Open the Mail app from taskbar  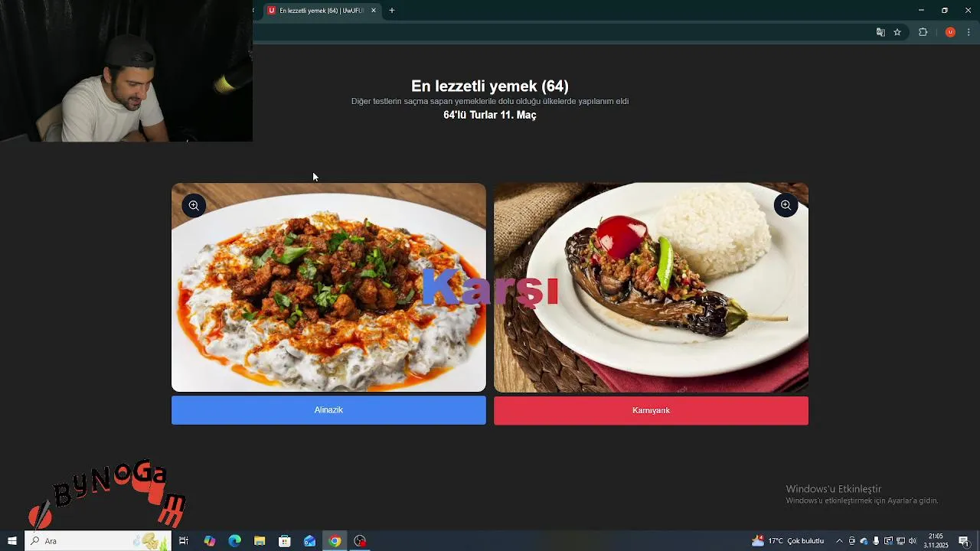coord(309,541)
